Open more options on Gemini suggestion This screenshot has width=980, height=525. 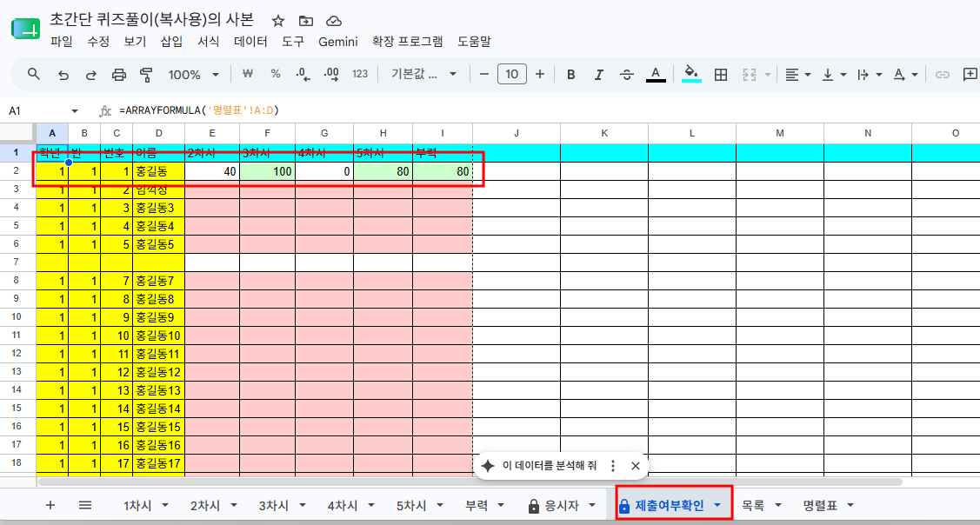click(613, 466)
